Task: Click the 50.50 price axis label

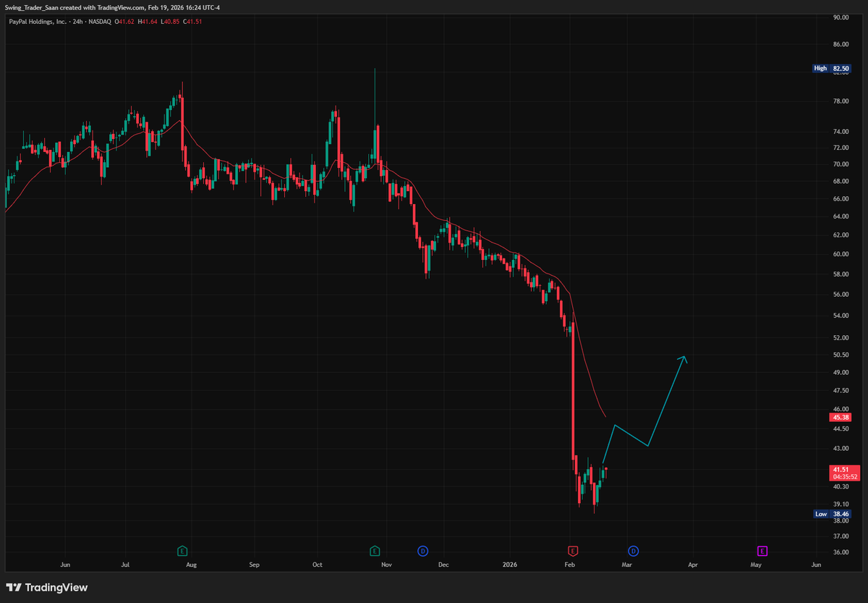Action: pos(841,355)
